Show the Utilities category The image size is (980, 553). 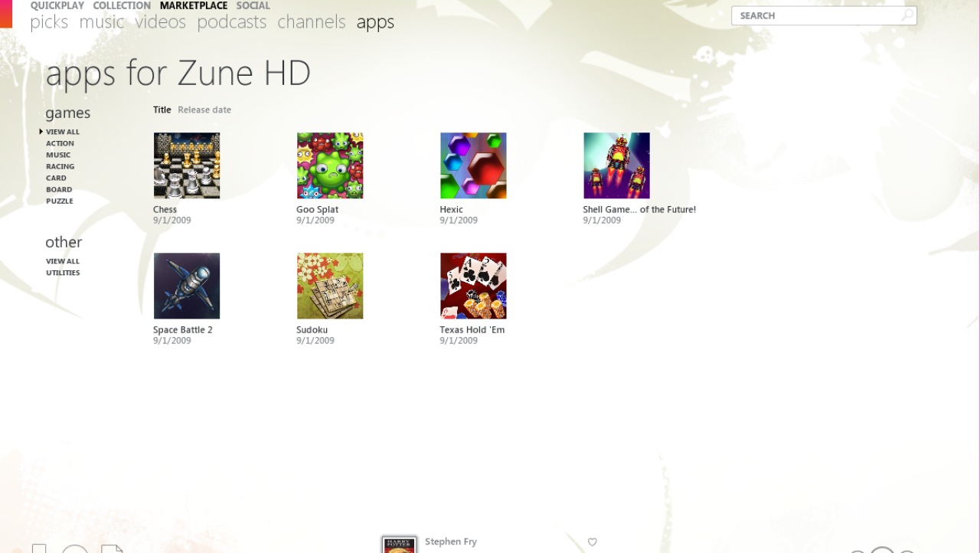click(x=63, y=273)
